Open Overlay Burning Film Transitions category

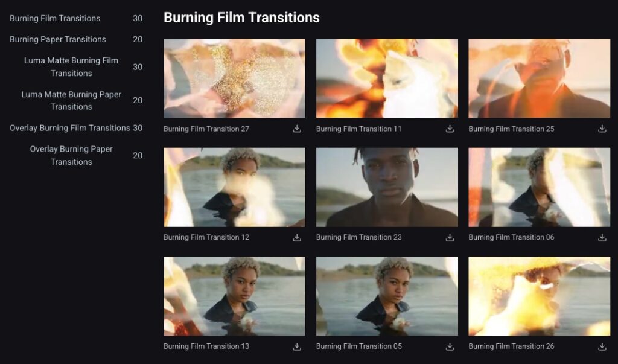pyautogui.click(x=76, y=128)
